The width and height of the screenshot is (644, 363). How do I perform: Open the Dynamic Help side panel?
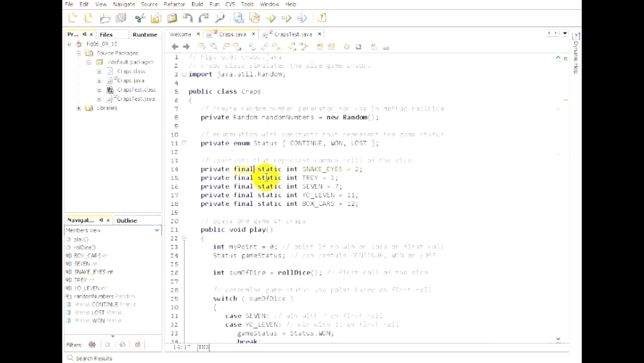point(576,53)
